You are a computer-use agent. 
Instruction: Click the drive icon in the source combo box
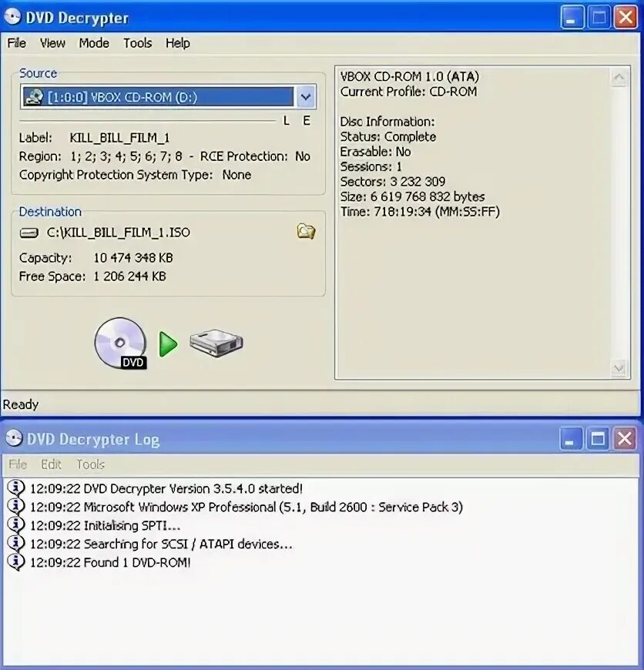click(34, 97)
